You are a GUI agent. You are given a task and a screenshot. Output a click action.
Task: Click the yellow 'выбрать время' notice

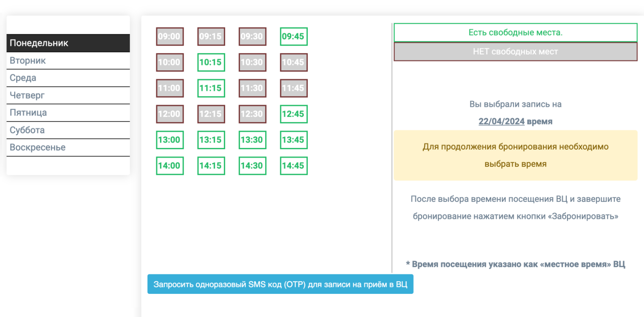[x=516, y=155]
